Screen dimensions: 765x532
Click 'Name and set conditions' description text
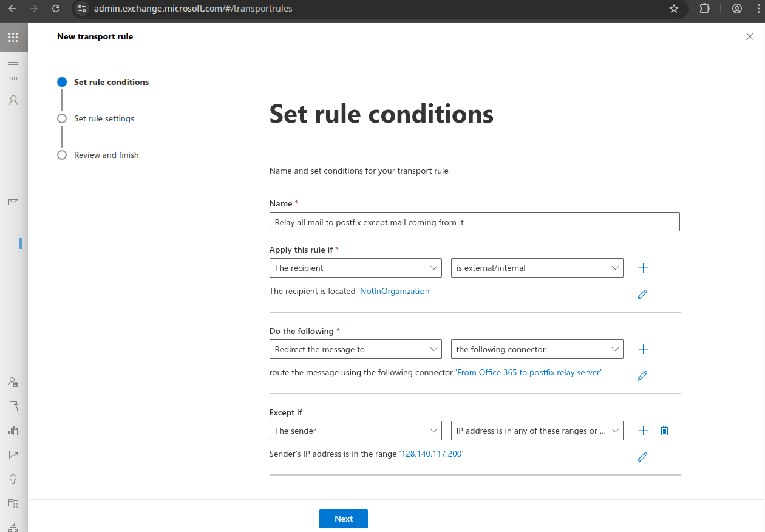[359, 171]
